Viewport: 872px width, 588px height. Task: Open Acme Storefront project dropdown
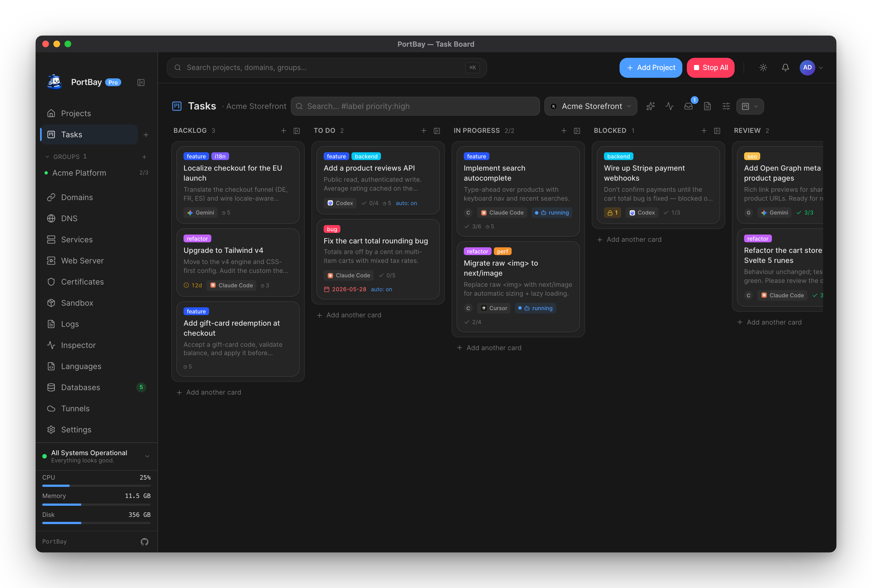(591, 106)
